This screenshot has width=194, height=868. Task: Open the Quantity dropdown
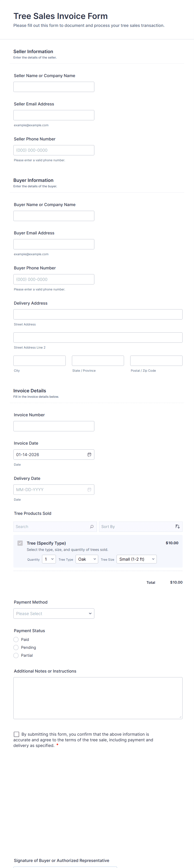49,559
